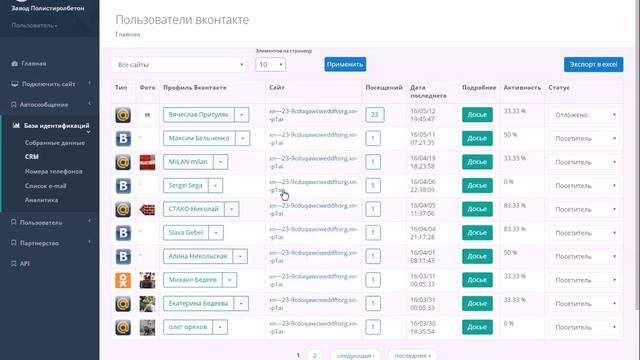Open Досье for Алина Никольская
This screenshot has width=640, height=360.
click(x=477, y=256)
